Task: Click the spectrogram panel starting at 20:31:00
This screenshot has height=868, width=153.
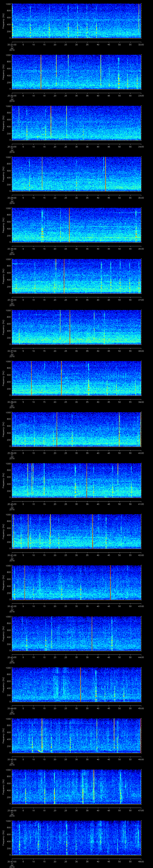Action: (x=76, y=21)
